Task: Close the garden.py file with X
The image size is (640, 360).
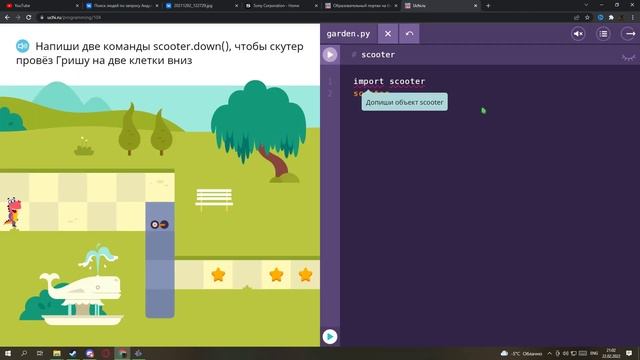Action: tap(388, 33)
